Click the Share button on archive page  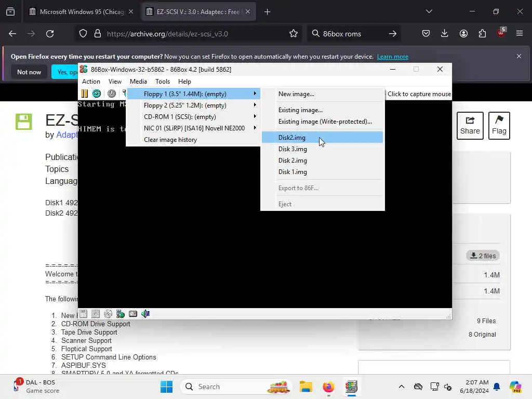(470, 126)
